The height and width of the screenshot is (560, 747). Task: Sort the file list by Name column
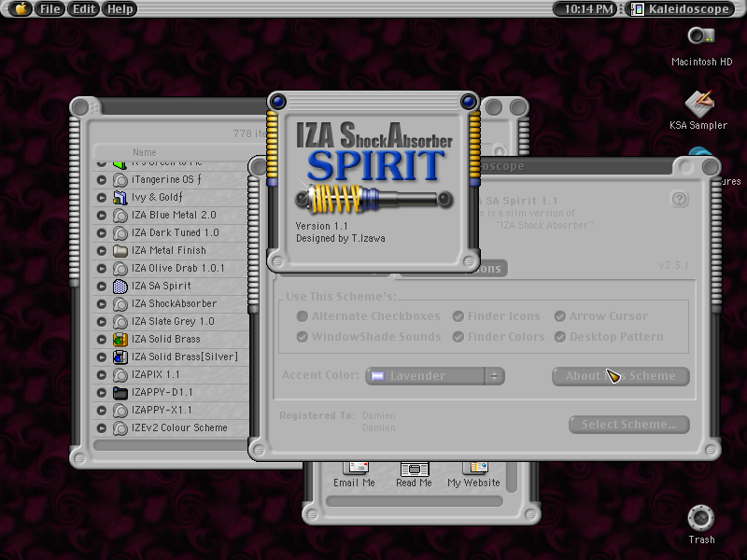pyautogui.click(x=145, y=152)
